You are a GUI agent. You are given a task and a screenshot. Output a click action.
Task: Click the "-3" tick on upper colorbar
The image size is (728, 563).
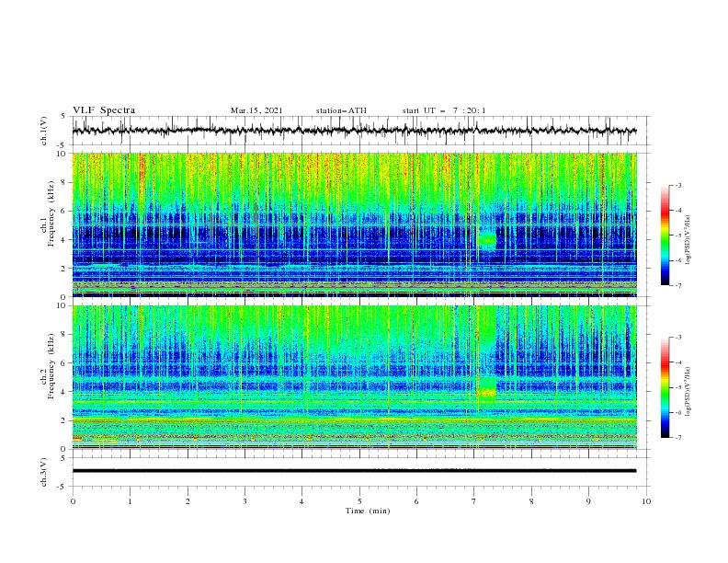tap(678, 185)
